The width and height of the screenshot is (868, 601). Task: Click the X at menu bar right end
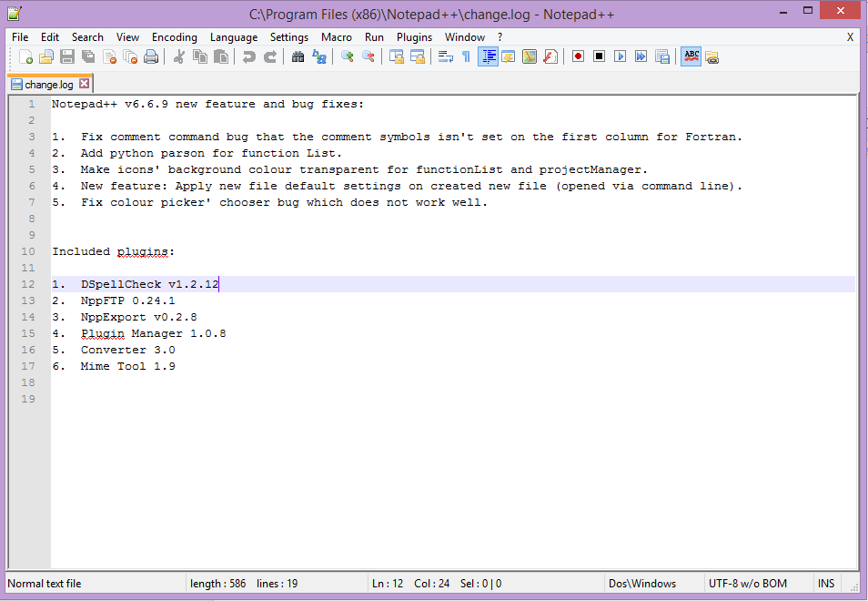tap(851, 37)
